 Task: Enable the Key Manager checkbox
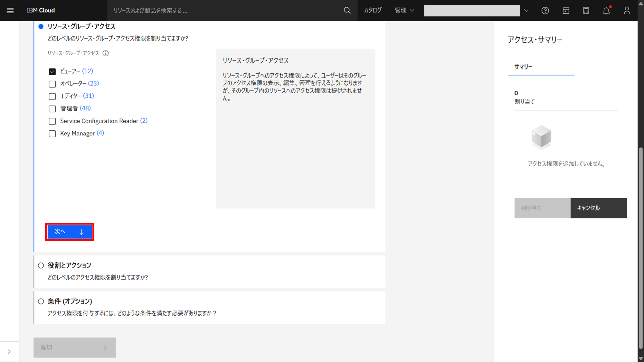[52, 134]
